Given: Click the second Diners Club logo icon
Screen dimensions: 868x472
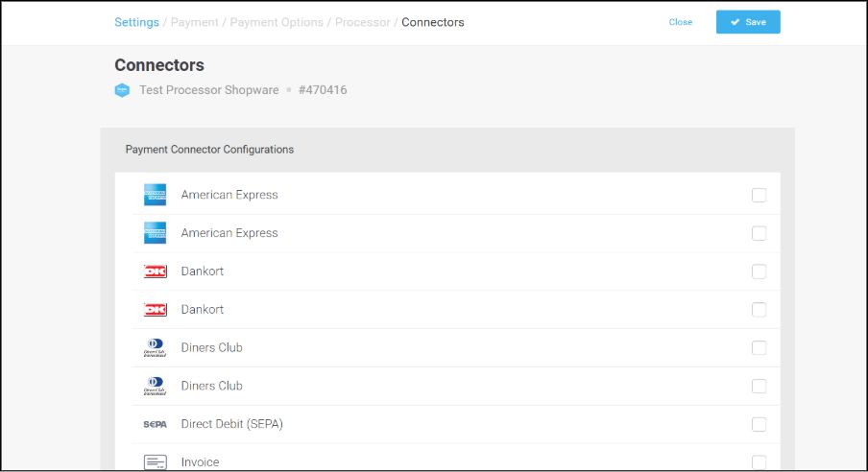Looking at the screenshot, I should pos(155,387).
